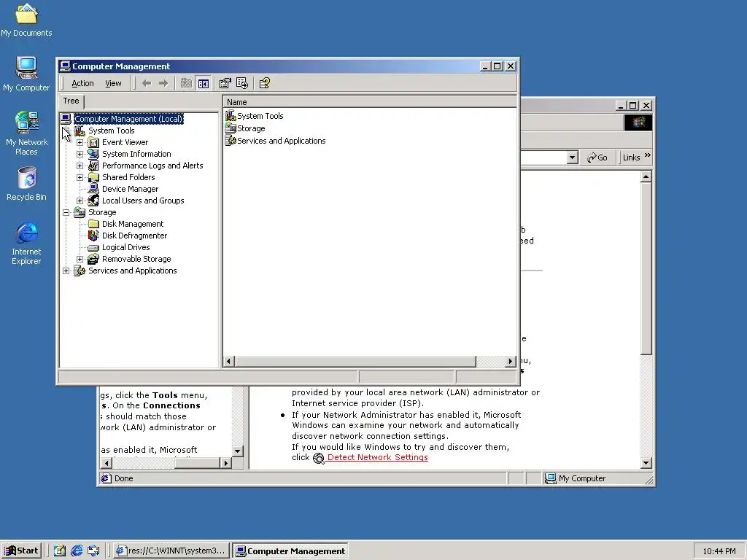Image resolution: width=747 pixels, height=560 pixels.
Task: Click the background window vertical scroll down arrow
Action: [646, 463]
